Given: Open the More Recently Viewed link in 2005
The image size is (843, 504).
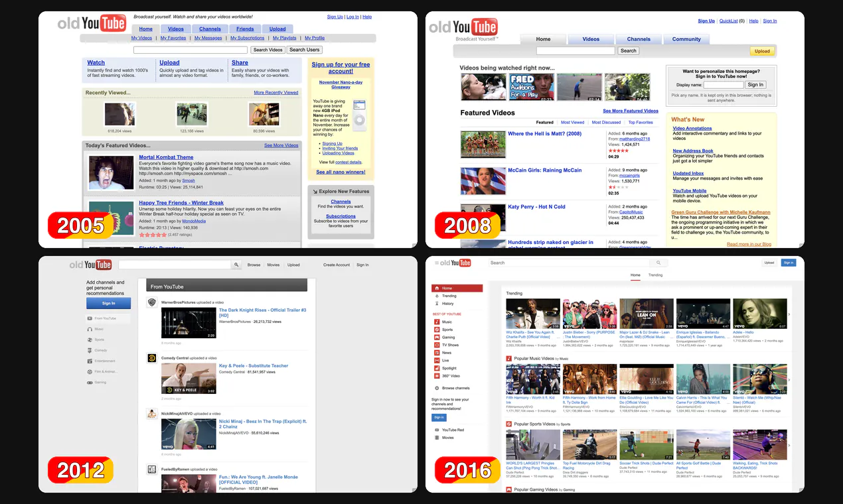Looking at the screenshot, I should pos(276,93).
